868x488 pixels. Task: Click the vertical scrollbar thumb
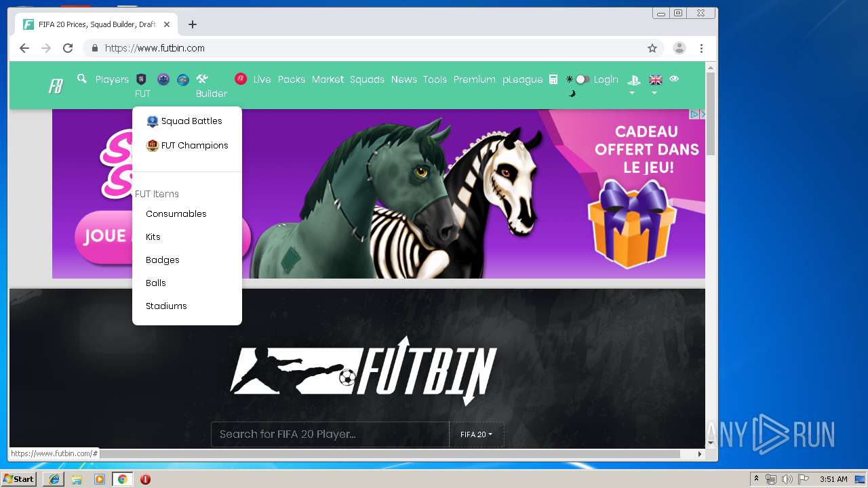point(711,113)
